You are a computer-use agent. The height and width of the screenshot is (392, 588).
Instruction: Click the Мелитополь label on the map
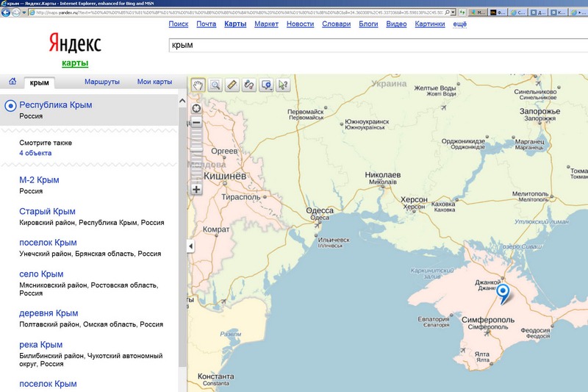[x=530, y=194]
